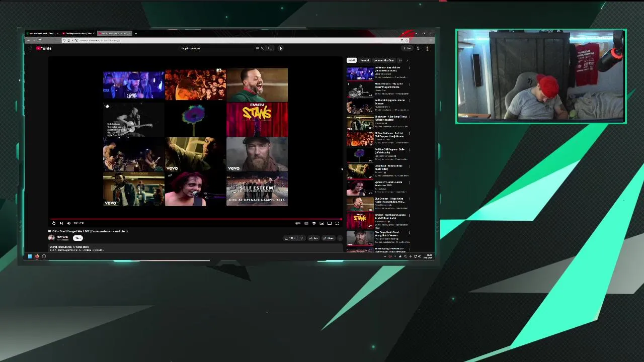Screen dimensions: 644x362
Task: Click the button right of like/dislike
Action: [313, 238]
